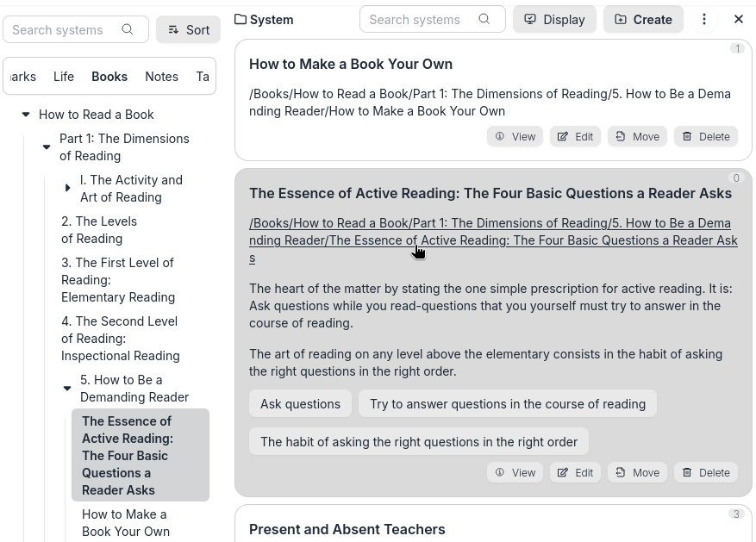
Task: View the Essence of Active Reading card
Action: click(x=515, y=472)
